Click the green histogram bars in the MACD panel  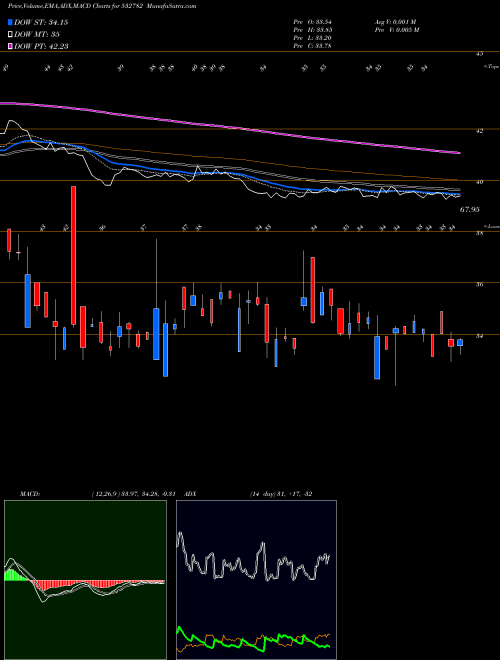[15, 575]
